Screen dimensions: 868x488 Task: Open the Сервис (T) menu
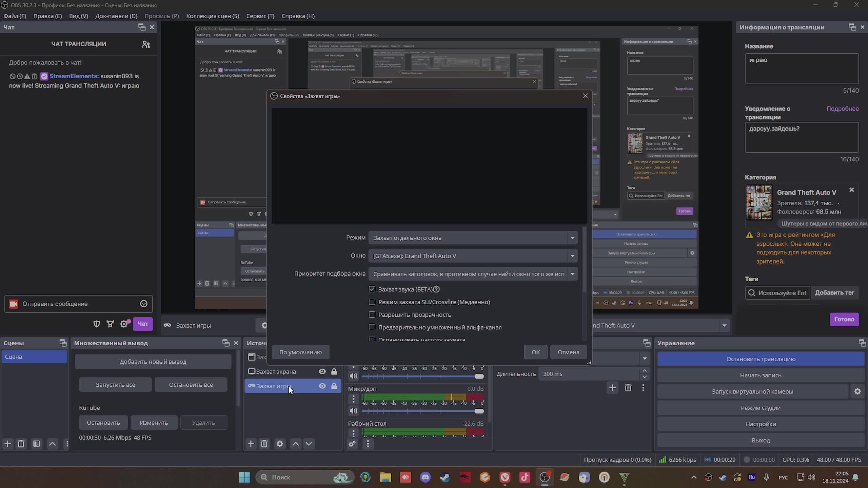tap(260, 16)
